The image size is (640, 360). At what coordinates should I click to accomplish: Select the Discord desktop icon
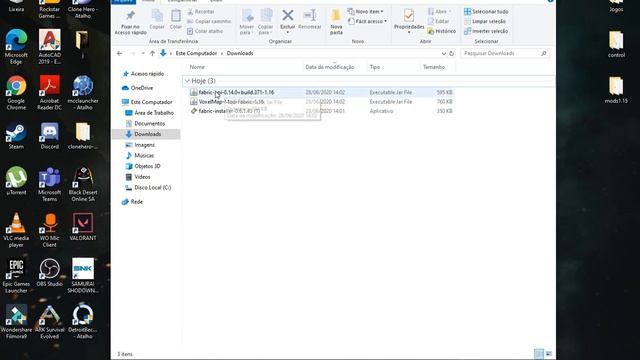coord(50,136)
